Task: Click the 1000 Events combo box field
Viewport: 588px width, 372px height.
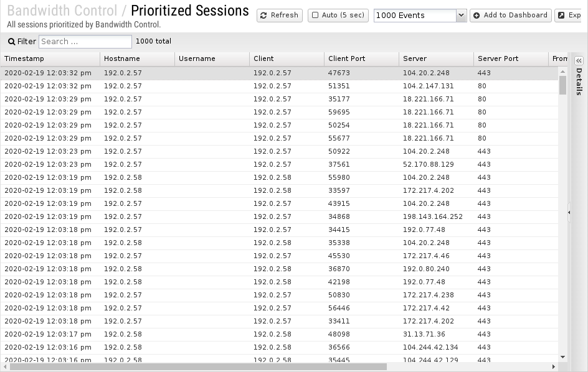Action: [x=415, y=16]
